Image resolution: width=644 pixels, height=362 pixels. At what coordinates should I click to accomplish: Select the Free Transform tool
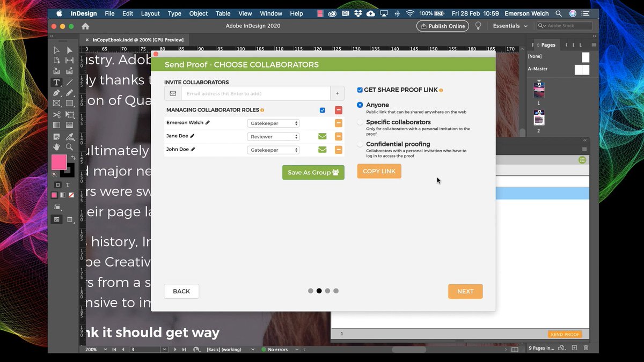pos(69,114)
